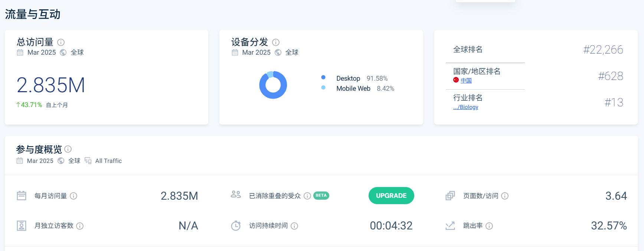
Task: Click info icon next to 总访问量
Action: (x=61, y=42)
